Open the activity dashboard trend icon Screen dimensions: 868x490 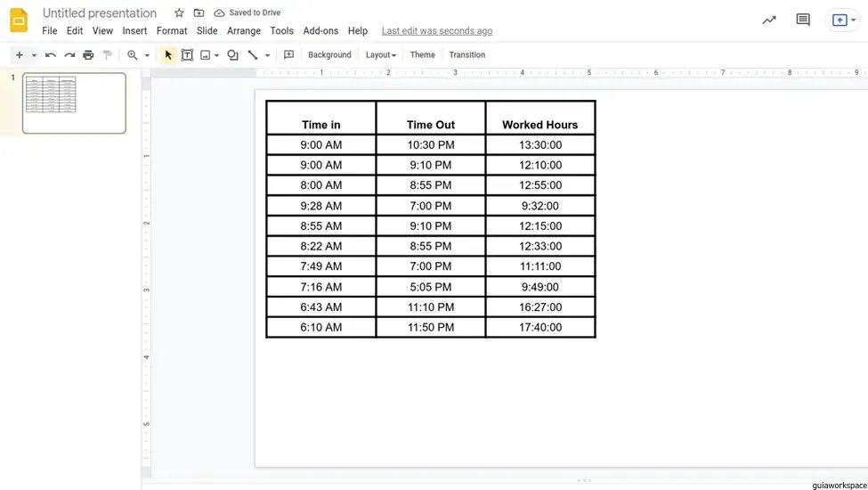point(769,20)
